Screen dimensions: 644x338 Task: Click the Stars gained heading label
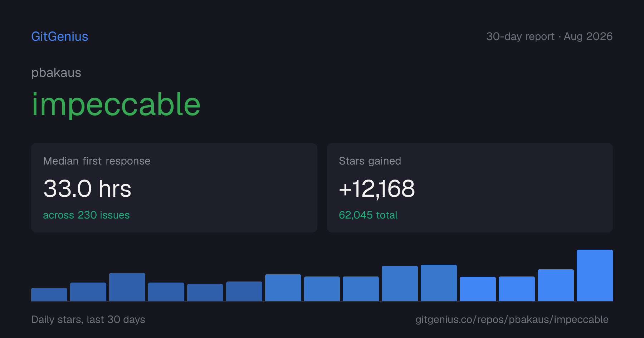pyautogui.click(x=370, y=161)
